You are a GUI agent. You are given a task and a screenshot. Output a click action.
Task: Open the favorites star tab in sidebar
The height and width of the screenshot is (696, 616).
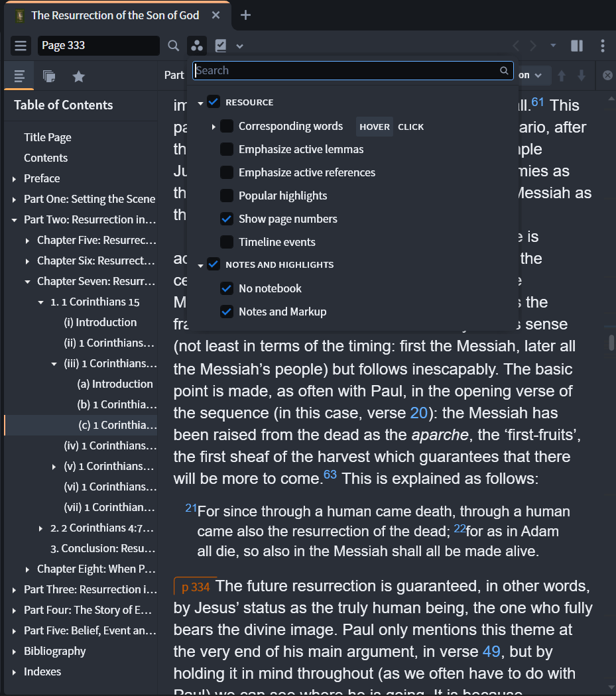[78, 77]
